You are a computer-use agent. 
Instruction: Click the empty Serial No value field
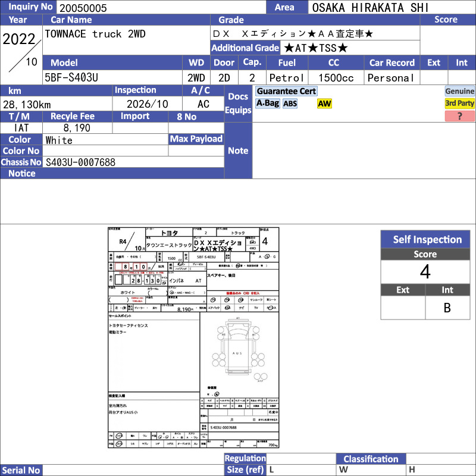[x=133, y=470]
